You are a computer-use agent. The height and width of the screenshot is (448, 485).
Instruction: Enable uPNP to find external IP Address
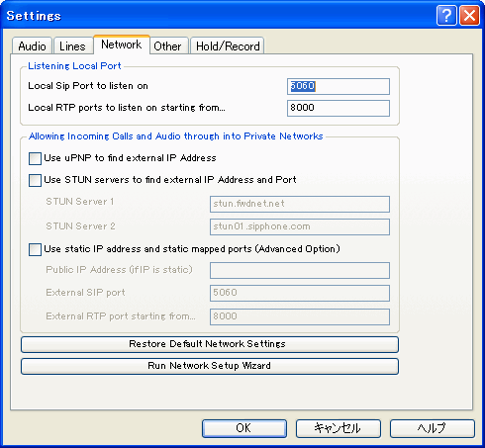(x=35, y=158)
